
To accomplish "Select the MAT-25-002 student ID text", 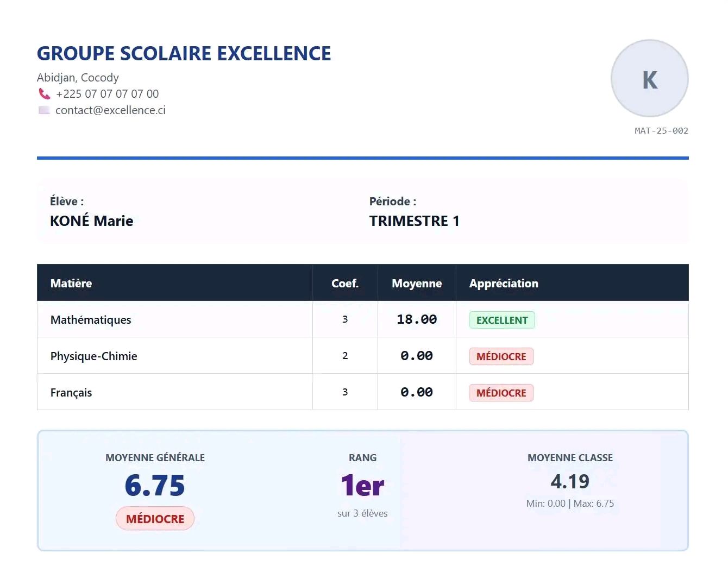I will click(x=661, y=131).
